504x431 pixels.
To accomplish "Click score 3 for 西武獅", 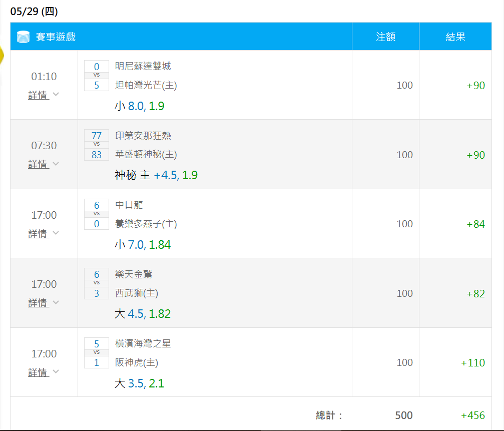I will tap(97, 293).
